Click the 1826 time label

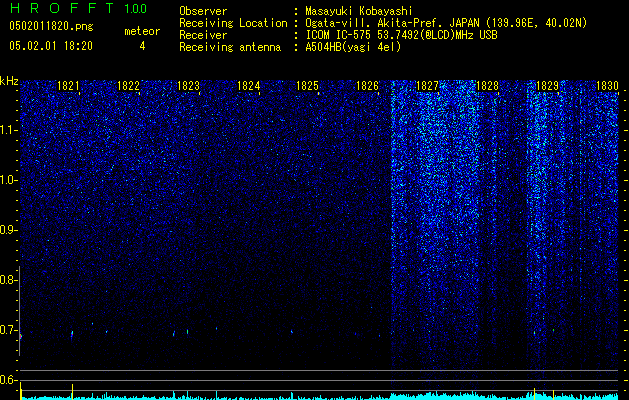[x=367, y=86]
